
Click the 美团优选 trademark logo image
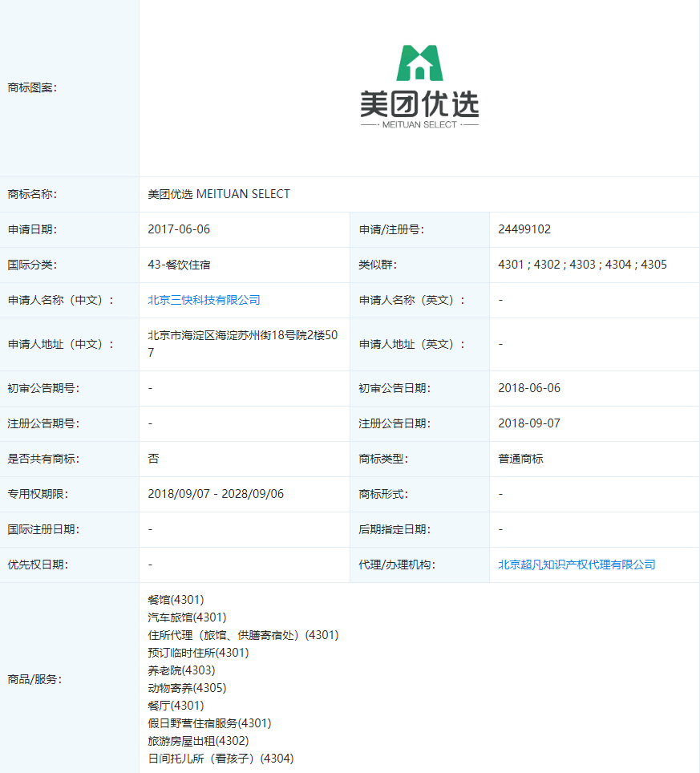pos(419,87)
